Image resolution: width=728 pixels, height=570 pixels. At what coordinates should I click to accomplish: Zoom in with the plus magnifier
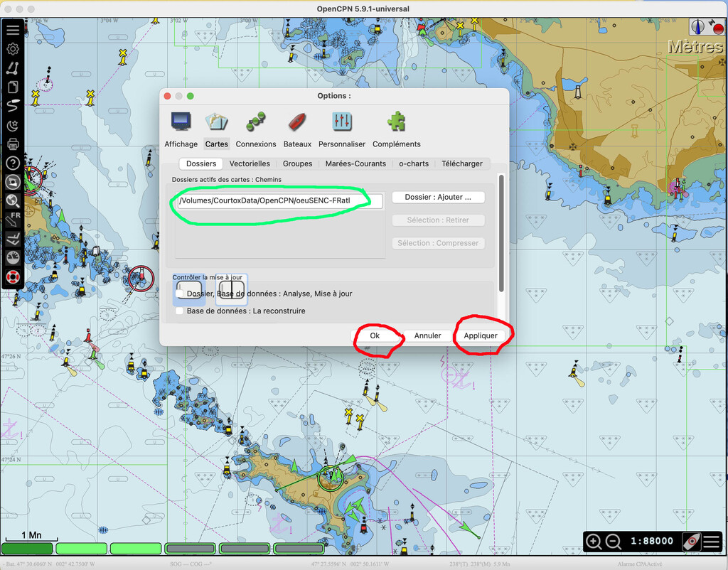click(594, 542)
